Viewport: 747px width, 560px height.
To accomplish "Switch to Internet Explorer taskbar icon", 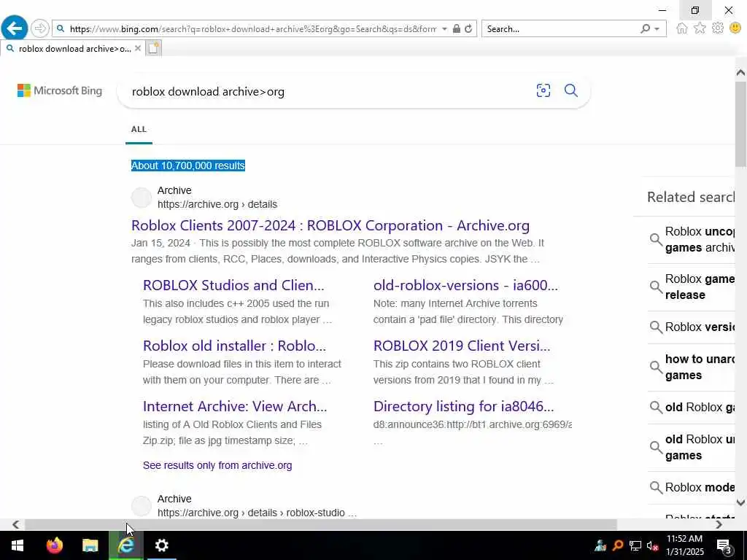I will point(125,545).
